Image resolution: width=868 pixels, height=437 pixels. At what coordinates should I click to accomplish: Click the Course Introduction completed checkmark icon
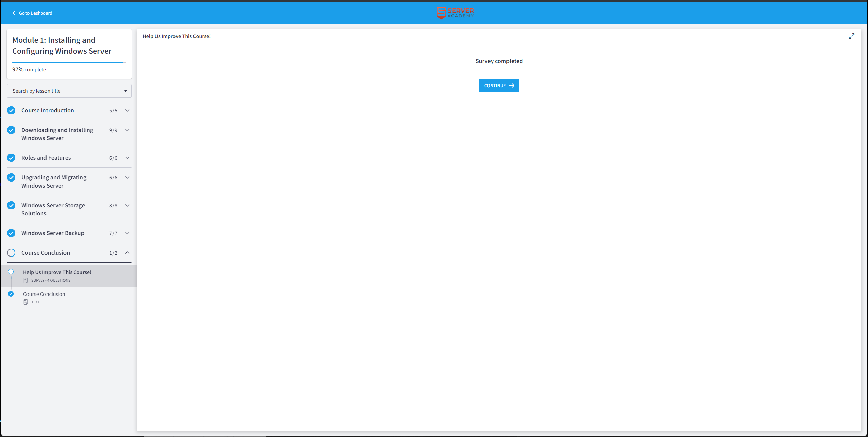pyautogui.click(x=11, y=110)
